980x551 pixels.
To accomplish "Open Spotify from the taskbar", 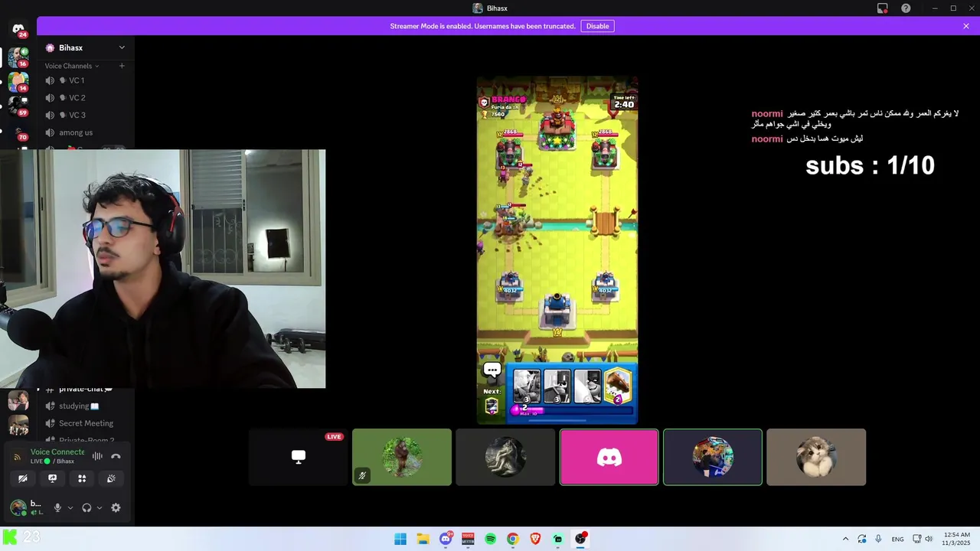I will 490,539.
